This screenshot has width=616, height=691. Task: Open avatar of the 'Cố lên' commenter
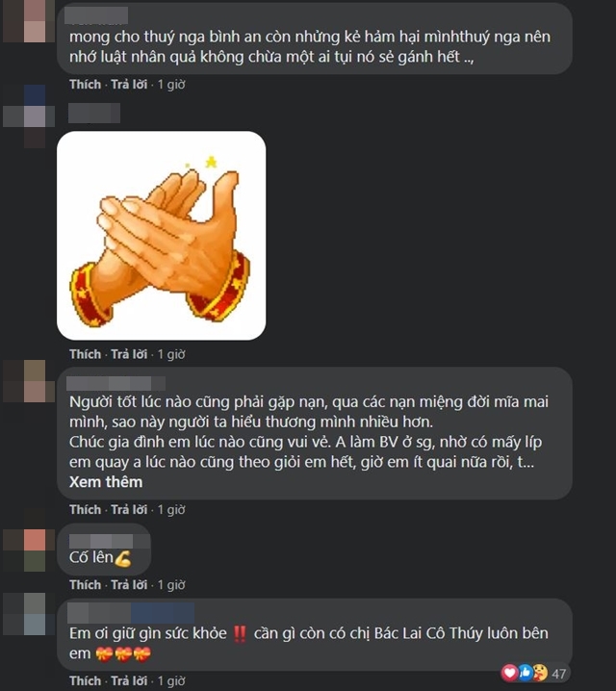(29, 550)
